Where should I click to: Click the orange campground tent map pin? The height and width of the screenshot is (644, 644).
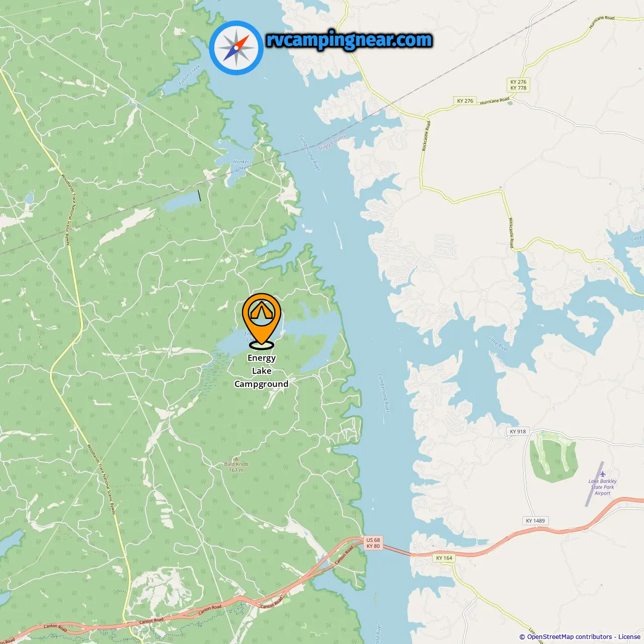point(262,321)
